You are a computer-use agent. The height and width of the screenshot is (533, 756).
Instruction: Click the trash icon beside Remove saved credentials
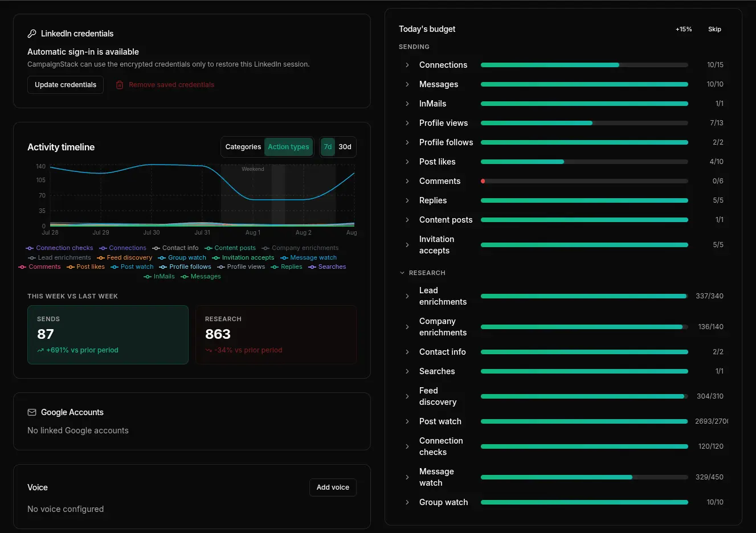click(120, 85)
